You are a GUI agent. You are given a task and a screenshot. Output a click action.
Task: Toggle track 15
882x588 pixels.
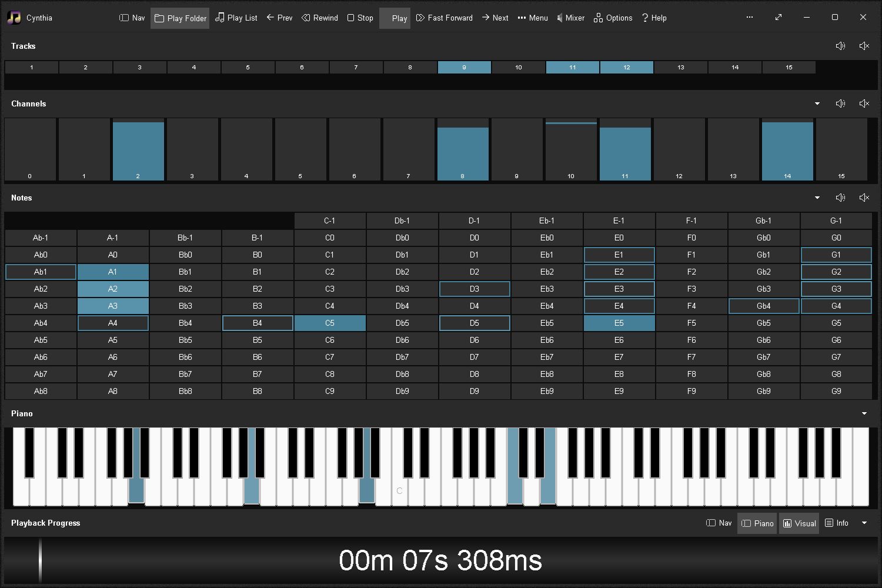tap(789, 67)
